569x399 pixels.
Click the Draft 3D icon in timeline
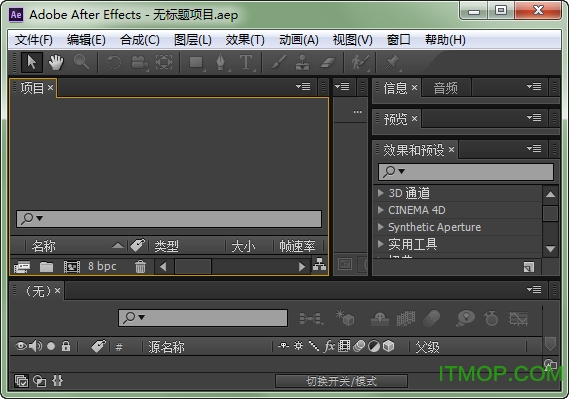click(344, 318)
